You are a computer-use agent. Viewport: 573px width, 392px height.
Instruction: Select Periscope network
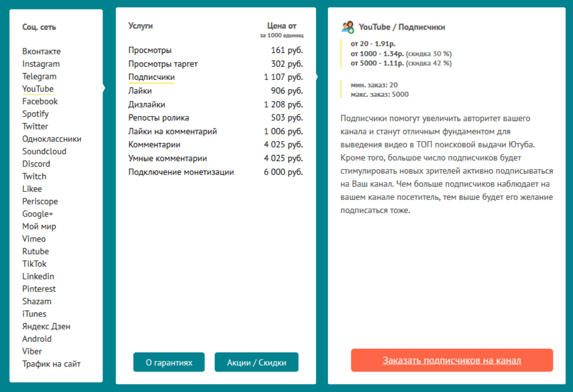click(x=40, y=201)
